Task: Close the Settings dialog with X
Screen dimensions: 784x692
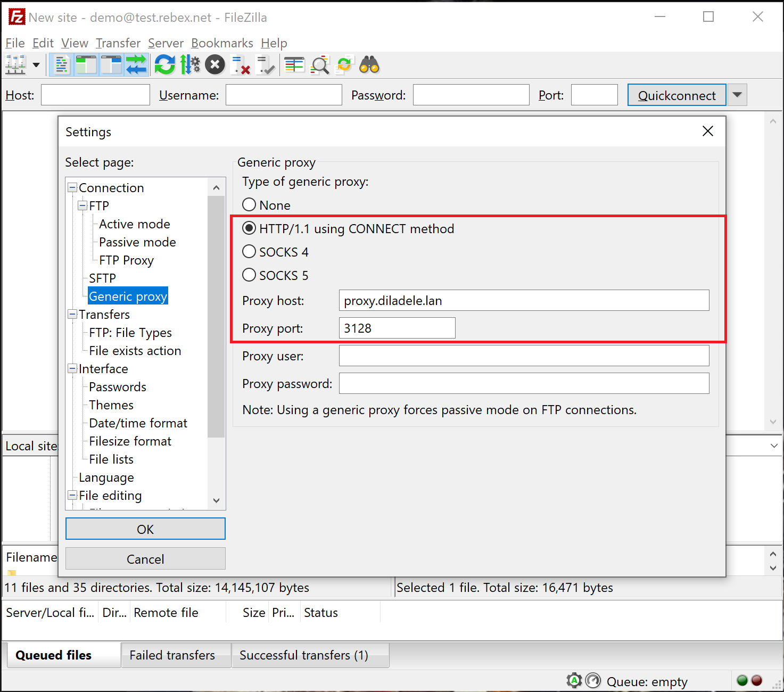Action: (x=707, y=131)
